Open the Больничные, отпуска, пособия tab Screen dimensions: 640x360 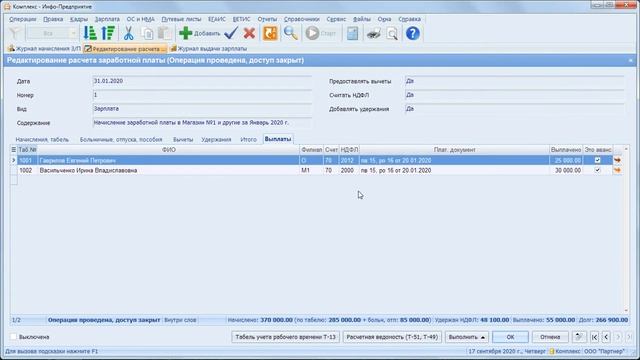click(121, 140)
